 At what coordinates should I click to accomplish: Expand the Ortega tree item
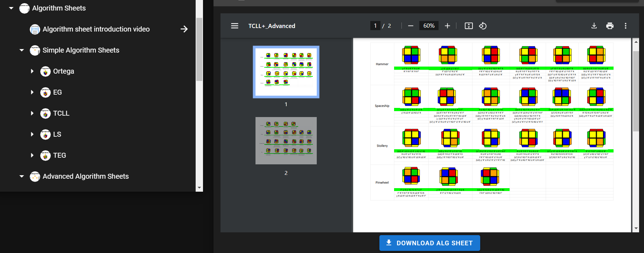[32, 71]
